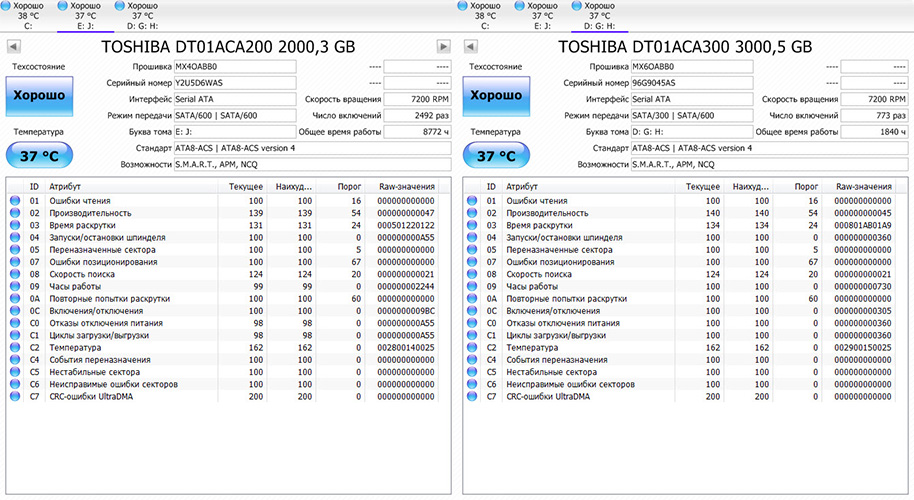Viewport: 914px width, 500px height.
Task: Click transfer mode field SATA/300 | SATA/600
Action: 692,115
